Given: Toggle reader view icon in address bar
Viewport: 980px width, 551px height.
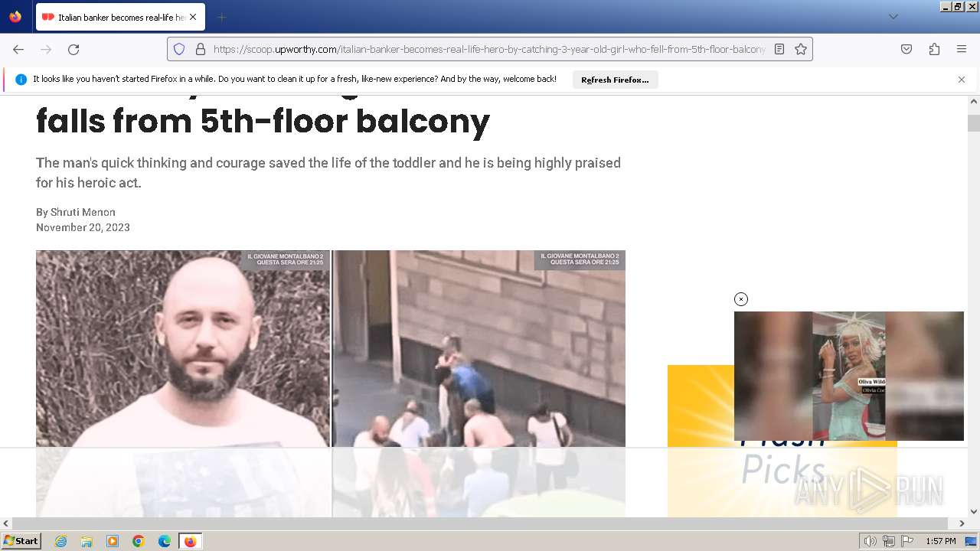Looking at the screenshot, I should coord(779,49).
